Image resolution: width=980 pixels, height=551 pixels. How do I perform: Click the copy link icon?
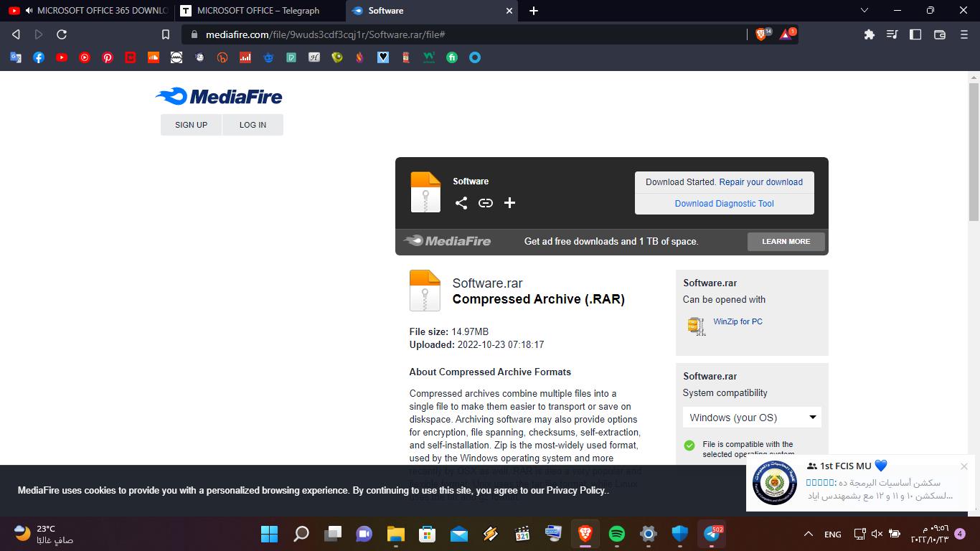pos(486,203)
